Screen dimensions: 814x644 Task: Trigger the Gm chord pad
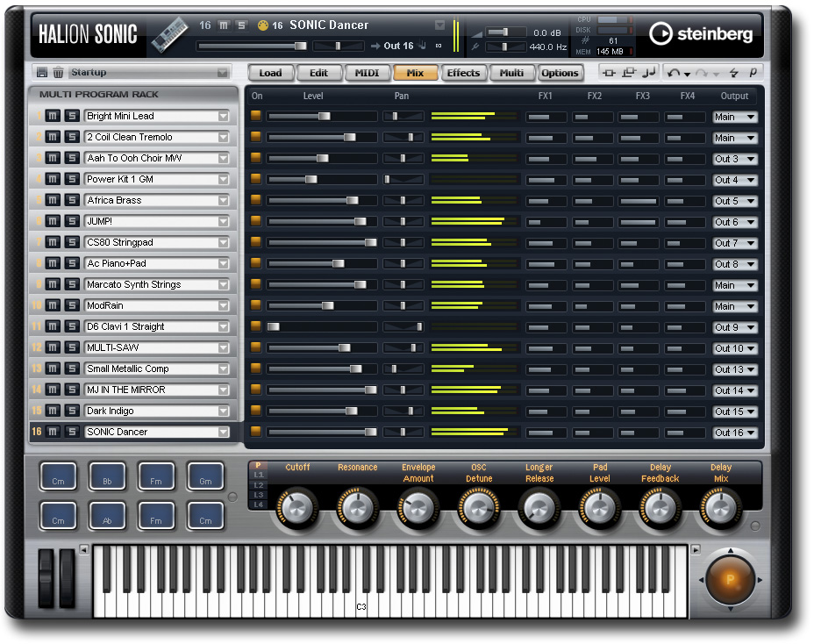coord(205,476)
